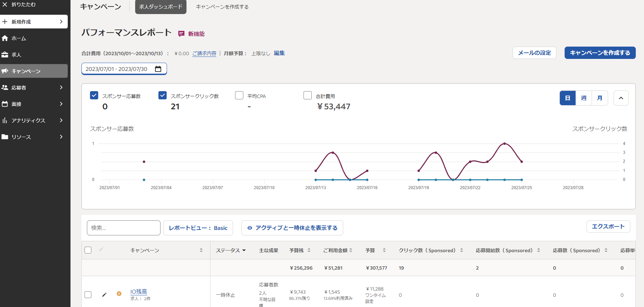Check the 合計費用 metric checkbox

click(x=308, y=95)
